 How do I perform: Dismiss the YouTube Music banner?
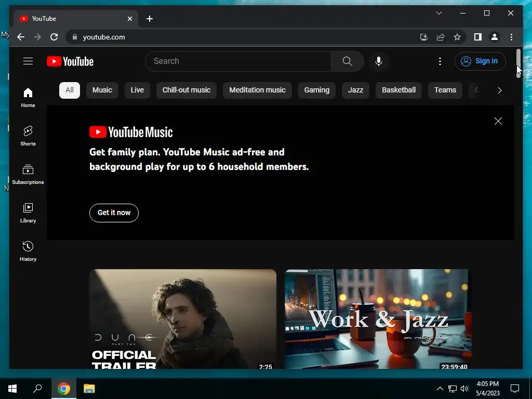[498, 121]
